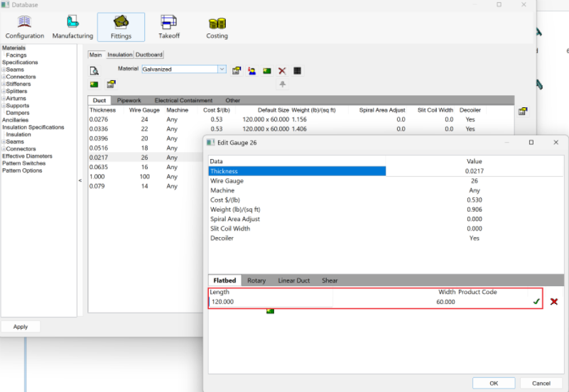Viewport: 569px width, 392px height.
Task: Open the Other gauge tab
Action: pyautogui.click(x=232, y=100)
